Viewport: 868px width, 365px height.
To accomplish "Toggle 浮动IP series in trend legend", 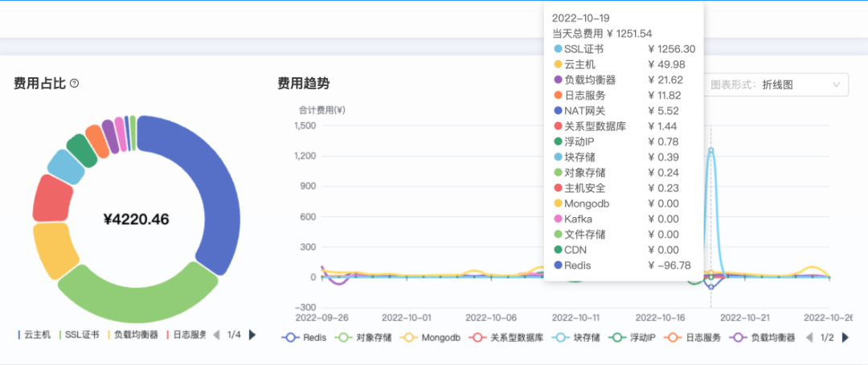I will [x=632, y=338].
